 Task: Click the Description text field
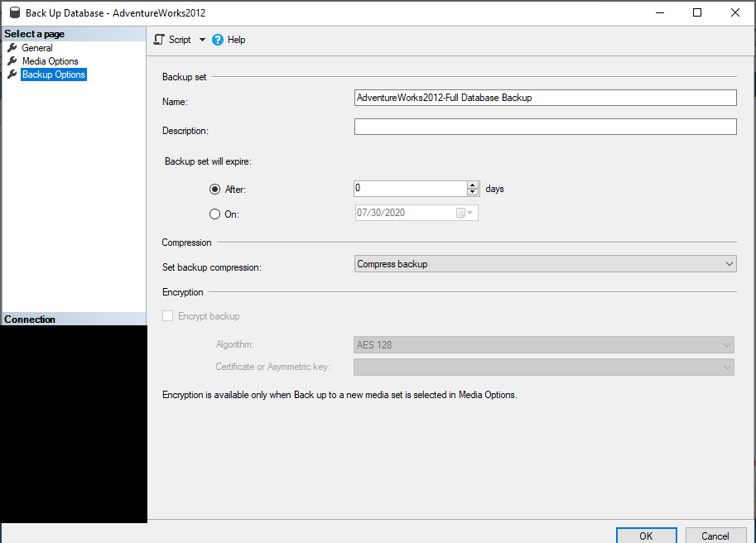coord(546,127)
